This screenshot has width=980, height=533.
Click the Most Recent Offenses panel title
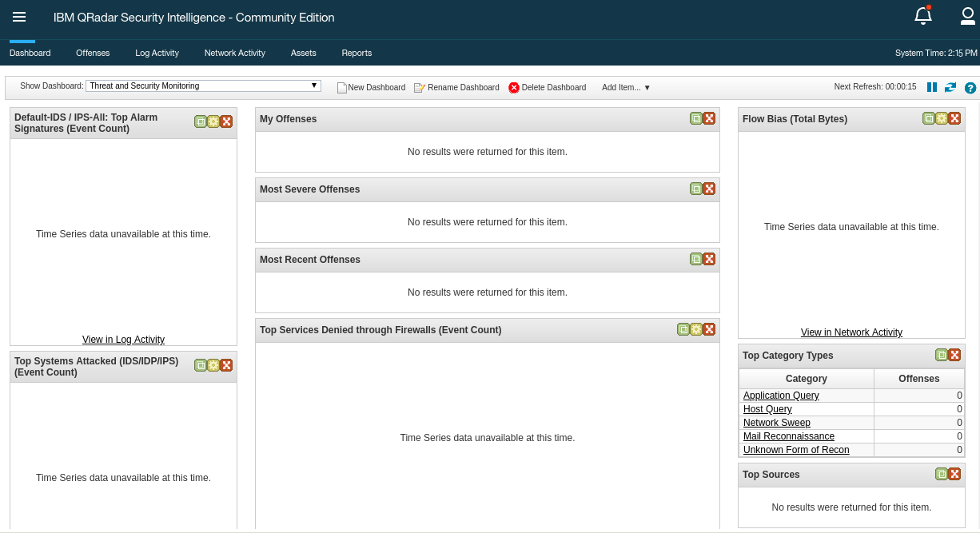pos(310,260)
